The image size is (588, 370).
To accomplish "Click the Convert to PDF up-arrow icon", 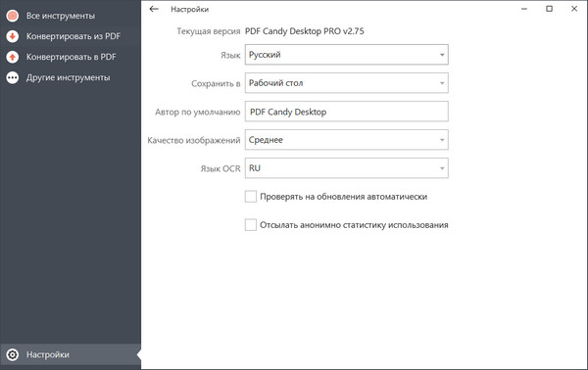I will coord(13,57).
